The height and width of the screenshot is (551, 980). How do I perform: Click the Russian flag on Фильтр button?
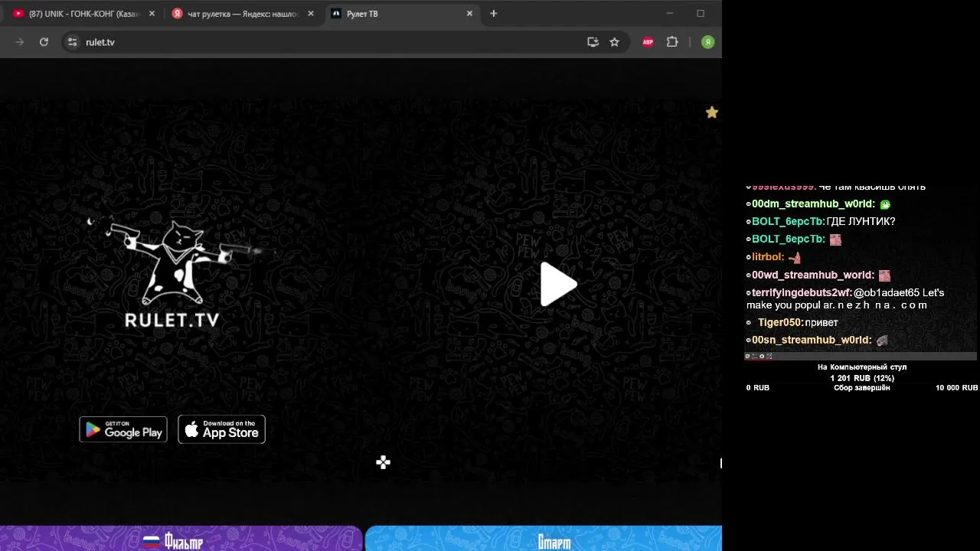(152, 542)
